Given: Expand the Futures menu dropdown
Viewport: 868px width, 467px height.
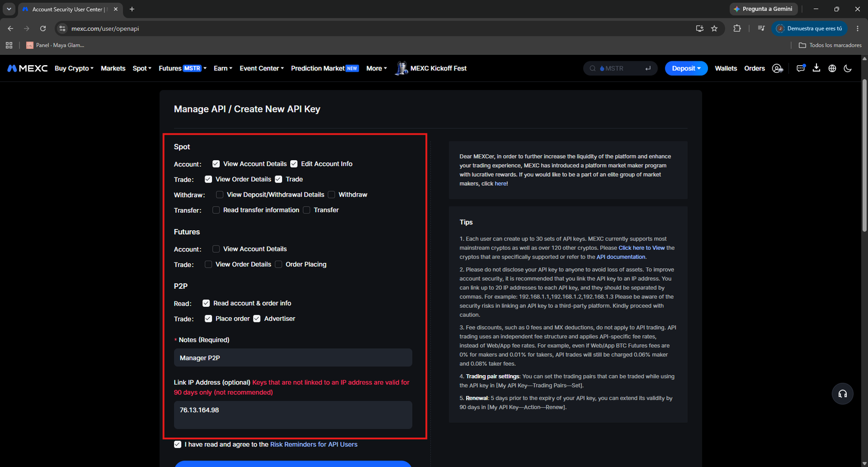Looking at the screenshot, I should coord(183,68).
